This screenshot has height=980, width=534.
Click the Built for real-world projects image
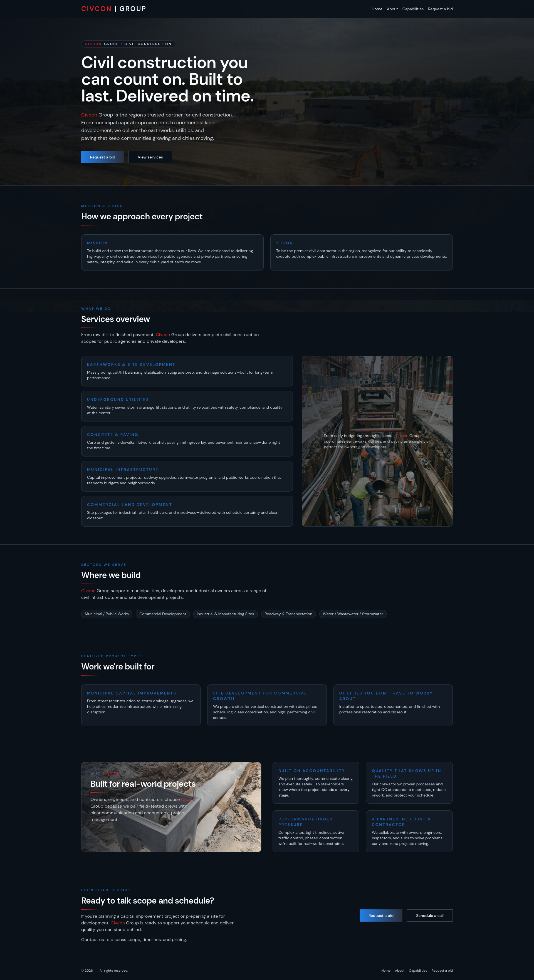pos(171,807)
